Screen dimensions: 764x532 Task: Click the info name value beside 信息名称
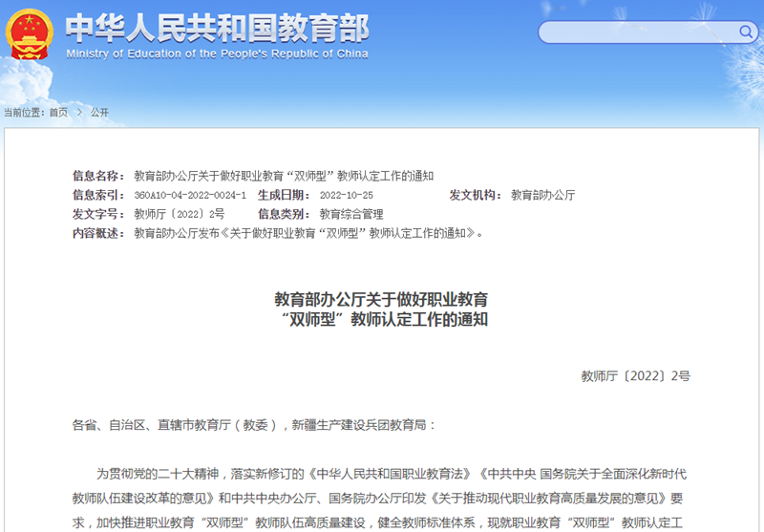pos(284,176)
